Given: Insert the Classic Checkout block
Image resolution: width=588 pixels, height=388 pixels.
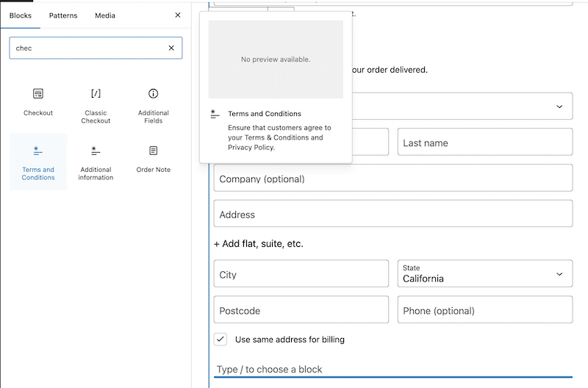Looking at the screenshot, I should (x=96, y=104).
